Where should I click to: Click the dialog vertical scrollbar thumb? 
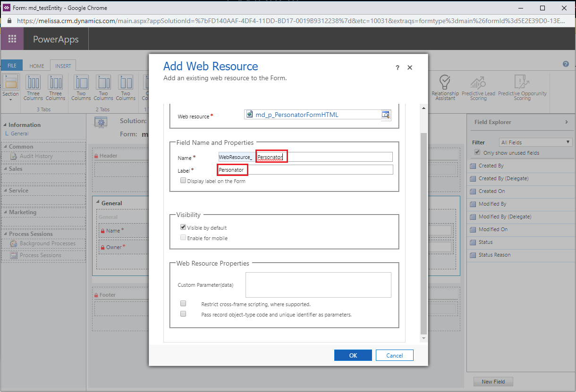(423, 234)
